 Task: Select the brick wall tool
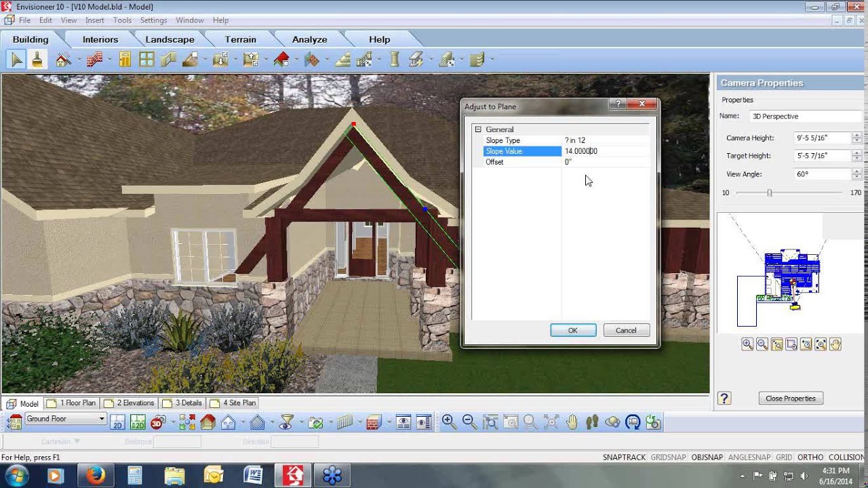(94, 60)
